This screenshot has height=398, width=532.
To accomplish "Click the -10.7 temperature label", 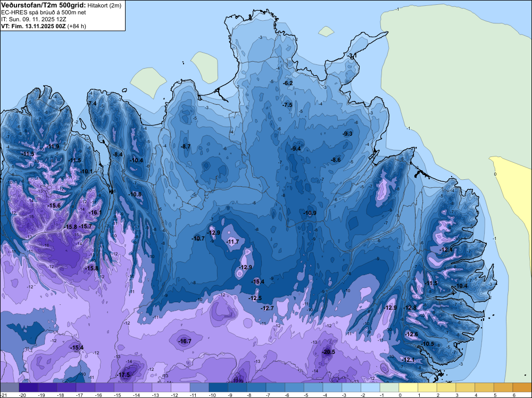I will pos(198,238).
